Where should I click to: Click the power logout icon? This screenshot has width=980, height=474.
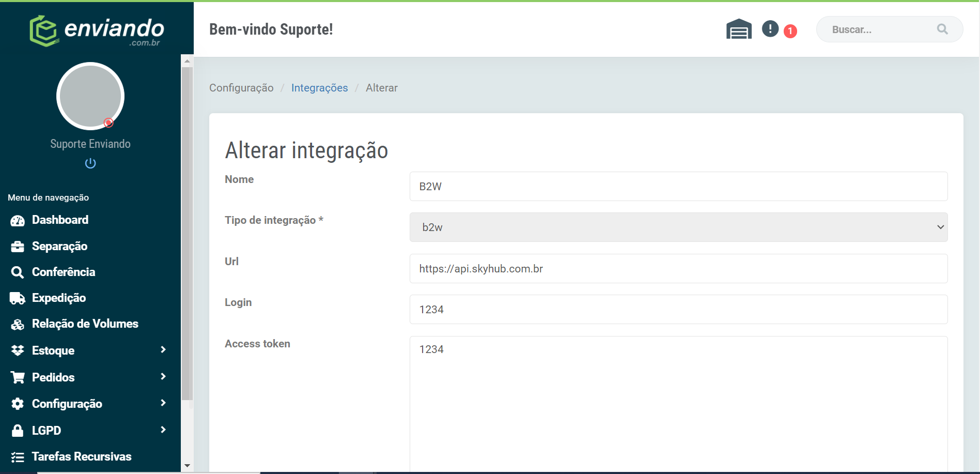click(x=90, y=163)
